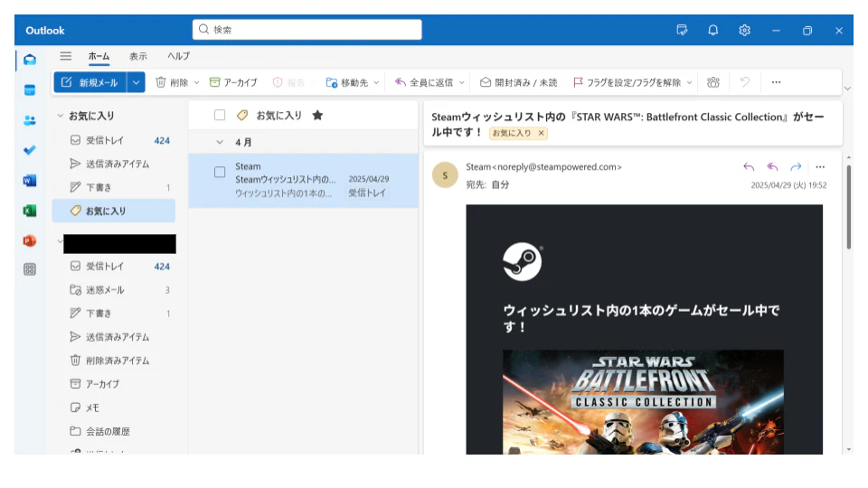Open the Mail module in left rail
Viewport: 868px width, 488px height.
(30, 60)
